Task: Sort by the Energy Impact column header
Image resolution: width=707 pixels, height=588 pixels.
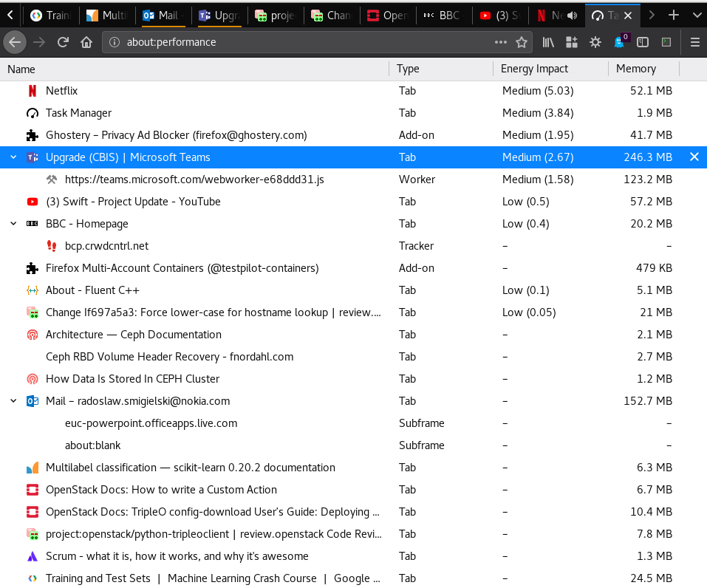Action: point(550,69)
